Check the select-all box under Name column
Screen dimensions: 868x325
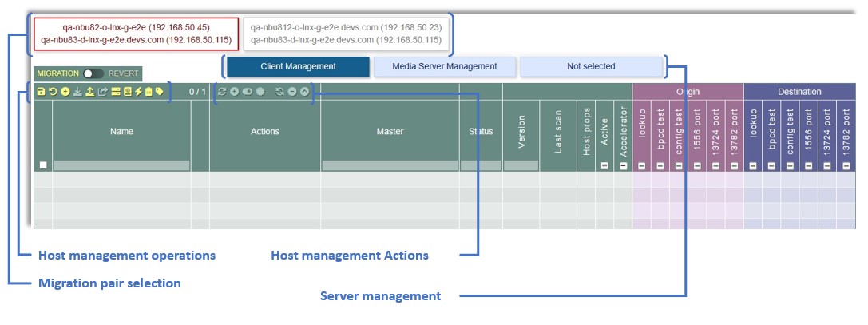[44, 165]
